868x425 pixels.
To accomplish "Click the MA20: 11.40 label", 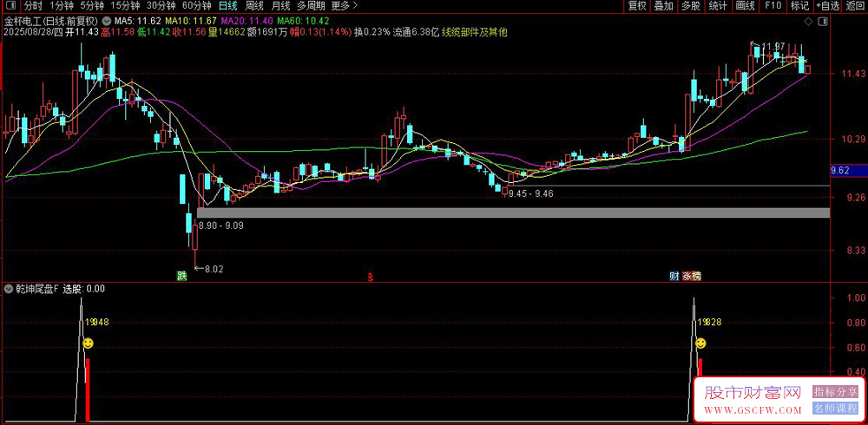I will pyautogui.click(x=247, y=21).
